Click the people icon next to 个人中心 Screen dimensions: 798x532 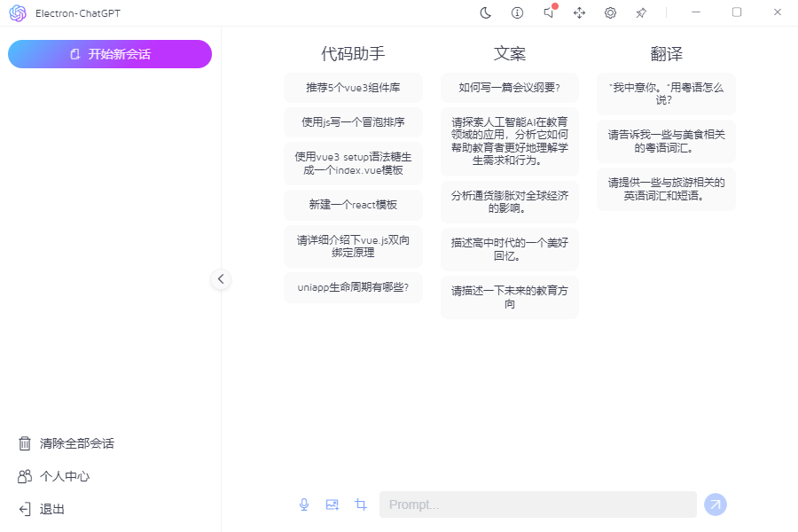coord(25,476)
